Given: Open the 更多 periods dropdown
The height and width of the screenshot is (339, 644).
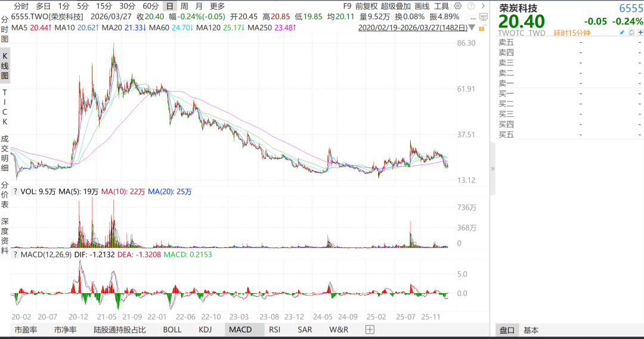Looking at the screenshot, I should tap(217, 6).
